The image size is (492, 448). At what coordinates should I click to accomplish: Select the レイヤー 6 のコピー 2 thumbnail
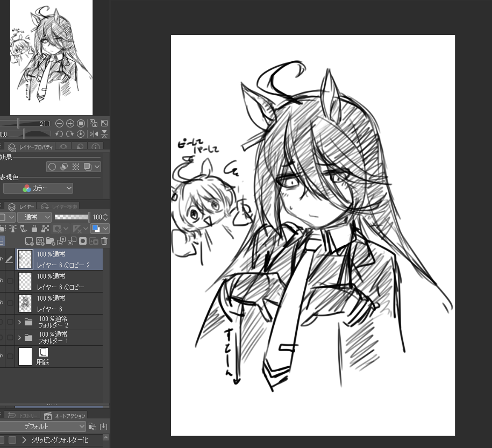[25, 259]
